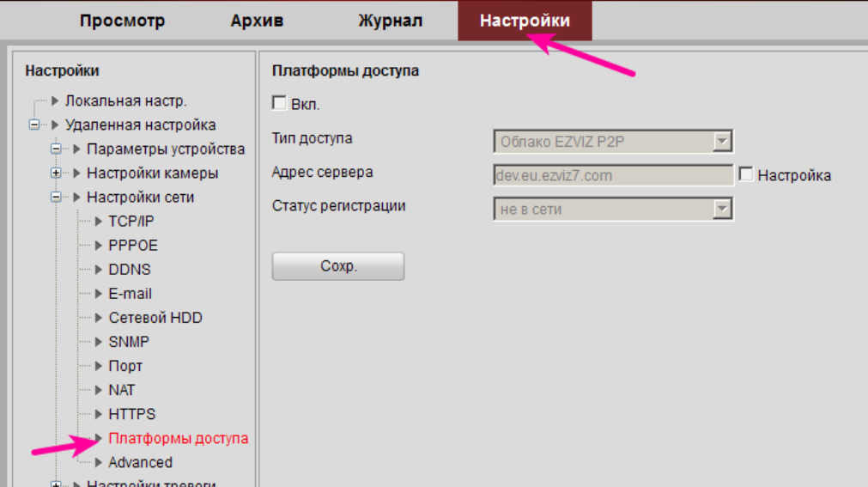Collapse the Настройки сети tree node

(57, 198)
